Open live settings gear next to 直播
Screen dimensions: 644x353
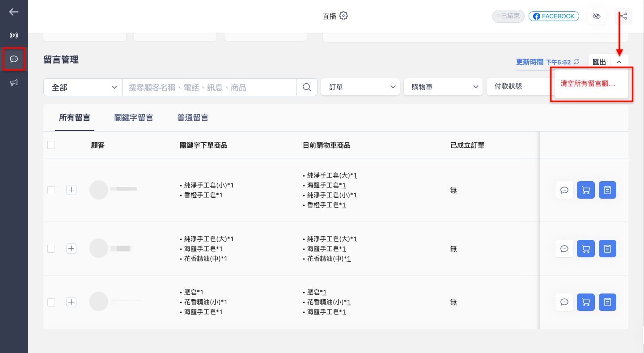pos(343,16)
